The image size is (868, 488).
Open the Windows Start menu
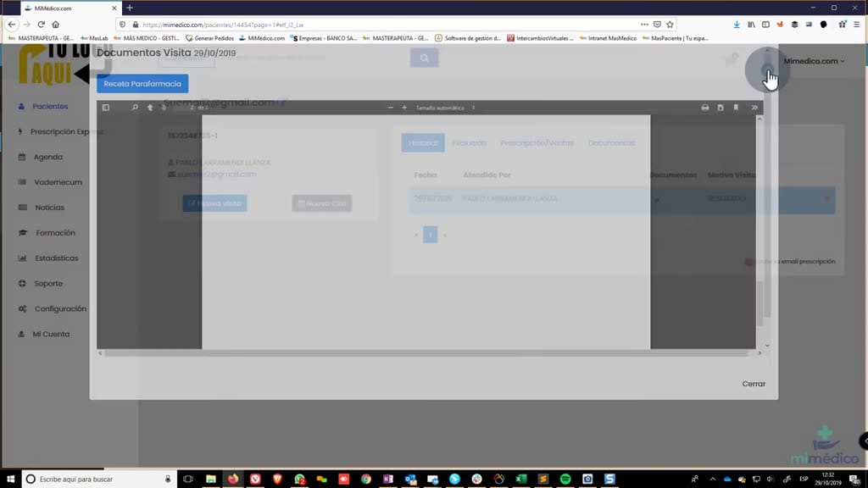click(10, 479)
